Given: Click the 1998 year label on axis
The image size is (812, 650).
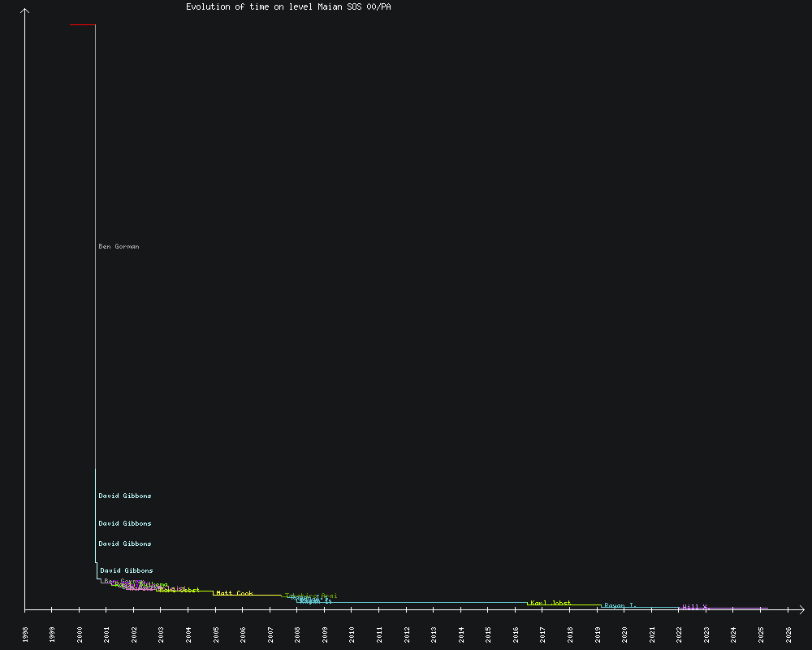Looking at the screenshot, I should tap(25, 635).
